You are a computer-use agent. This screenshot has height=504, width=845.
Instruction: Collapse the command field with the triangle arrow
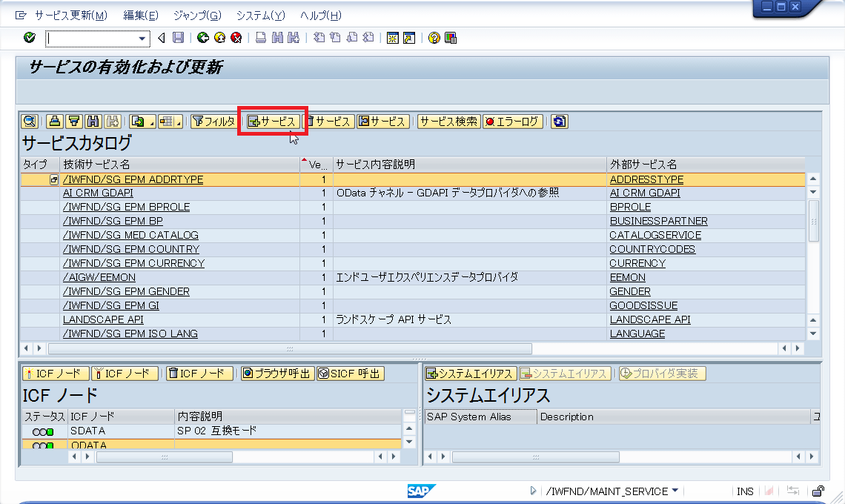161,38
